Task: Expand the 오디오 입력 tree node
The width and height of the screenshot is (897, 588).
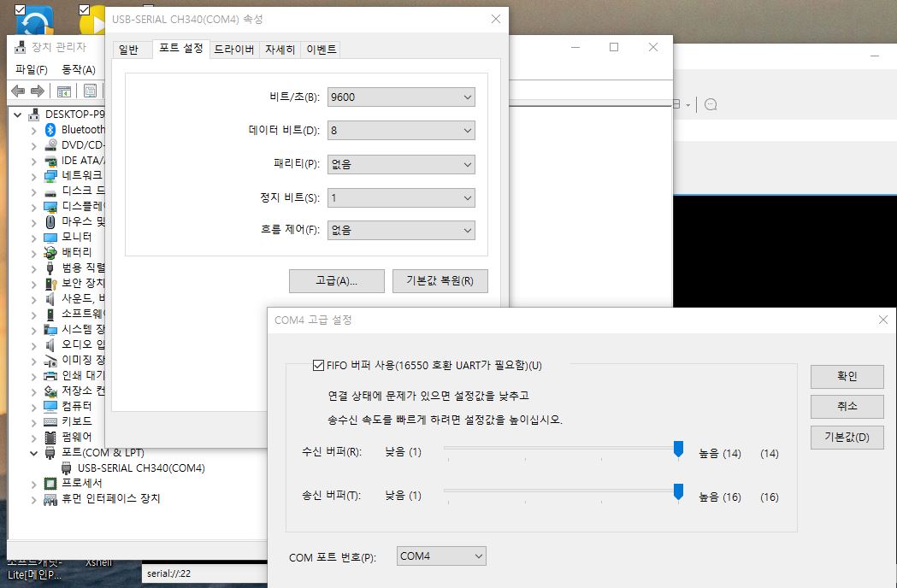Action: [33, 345]
